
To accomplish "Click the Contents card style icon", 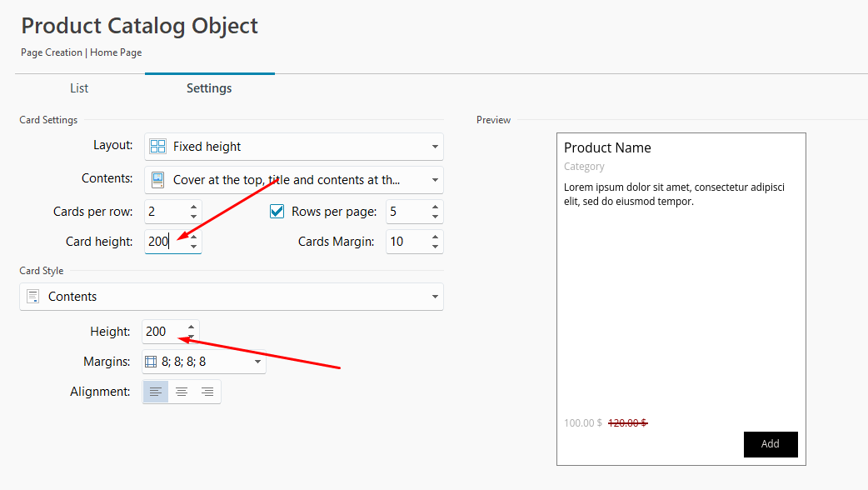I will point(33,296).
